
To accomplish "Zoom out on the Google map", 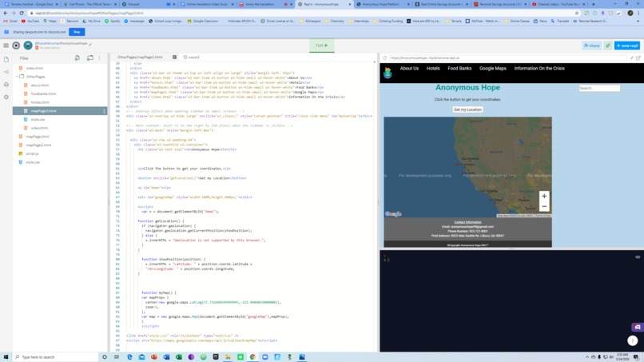I will tap(544, 206).
